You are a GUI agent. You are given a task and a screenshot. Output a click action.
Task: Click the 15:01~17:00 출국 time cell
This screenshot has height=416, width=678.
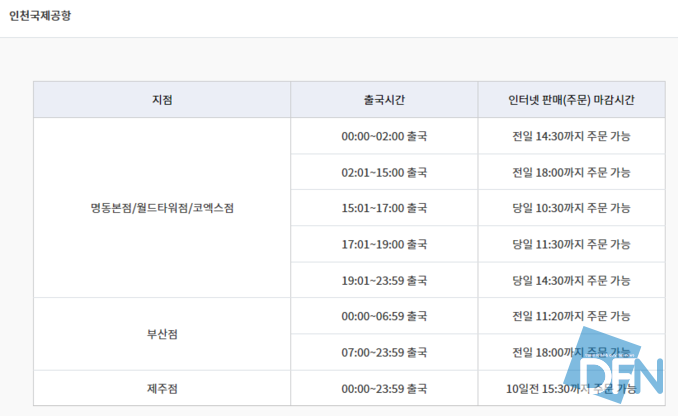384,208
